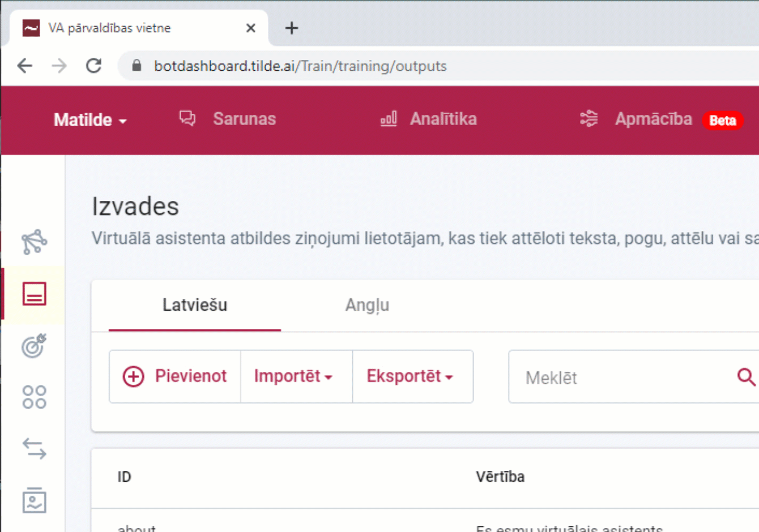The width and height of the screenshot is (759, 532).
Task: Open the dialogue flow graph panel
Action: (34, 242)
